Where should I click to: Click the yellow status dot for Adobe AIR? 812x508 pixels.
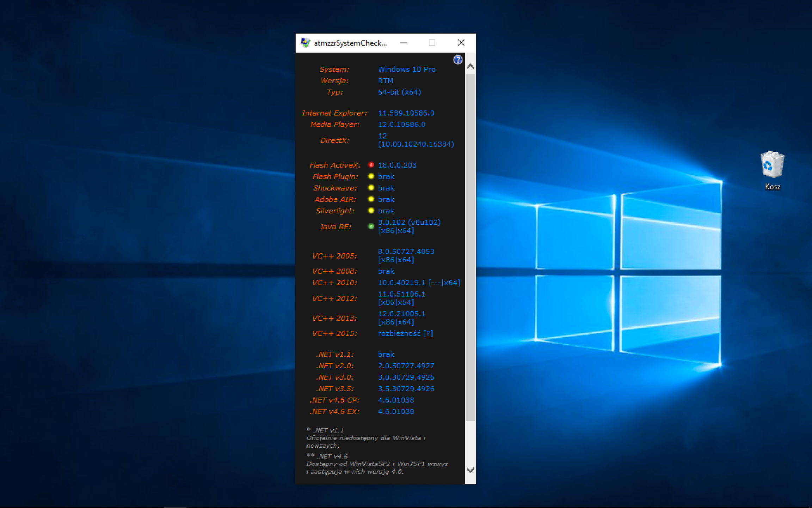pyautogui.click(x=371, y=199)
